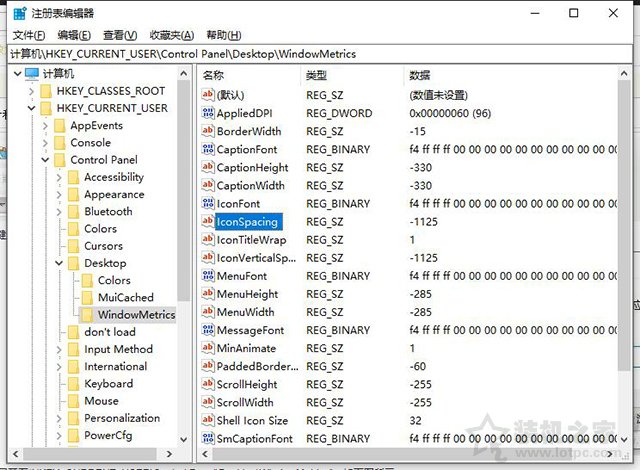Expand the Accessibility key
Viewport: 640px width, 470px height.
click(59, 177)
